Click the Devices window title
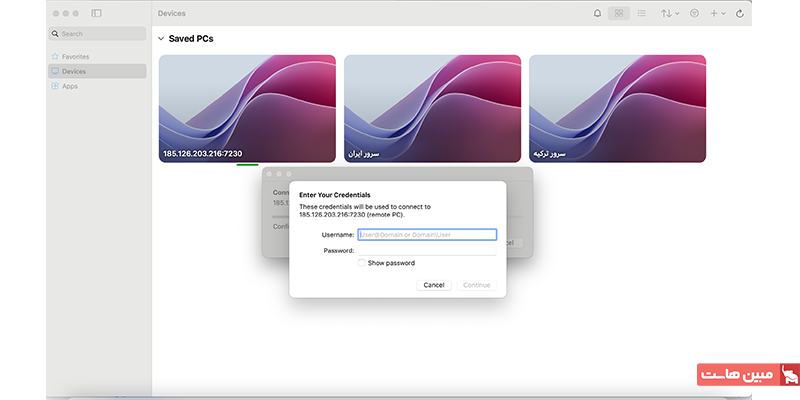The width and height of the screenshot is (800, 400). 172,13
